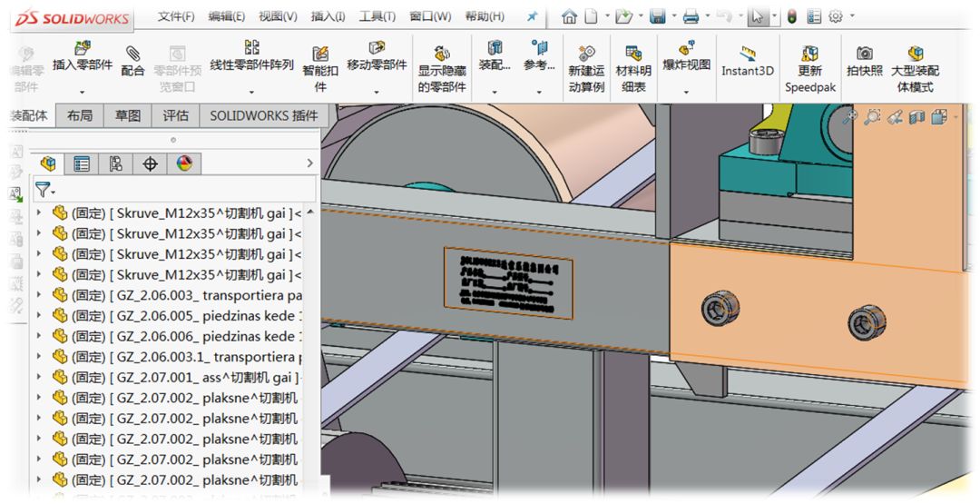Click the Exploded View (爆炸视图) icon

[686, 47]
